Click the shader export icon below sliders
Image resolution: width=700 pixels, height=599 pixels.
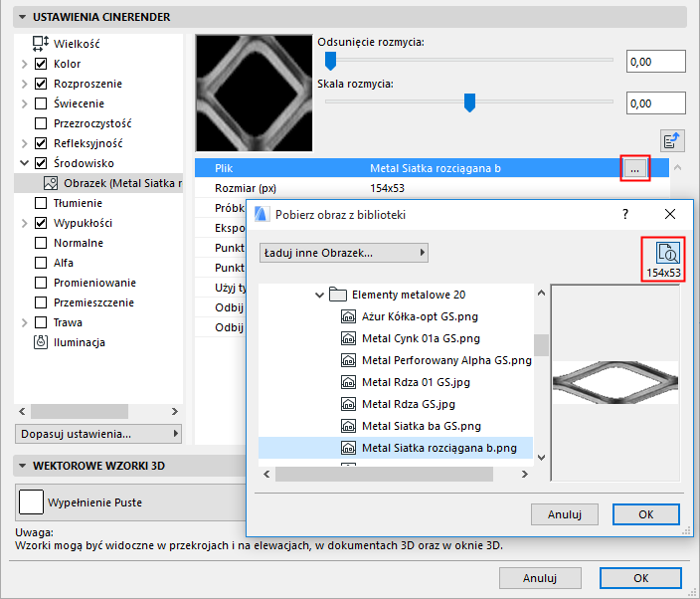click(x=672, y=141)
